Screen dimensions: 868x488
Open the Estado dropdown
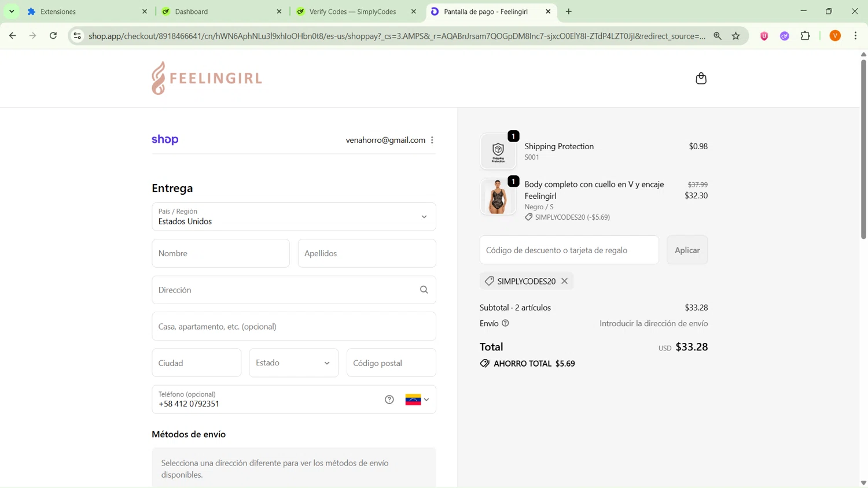click(294, 363)
